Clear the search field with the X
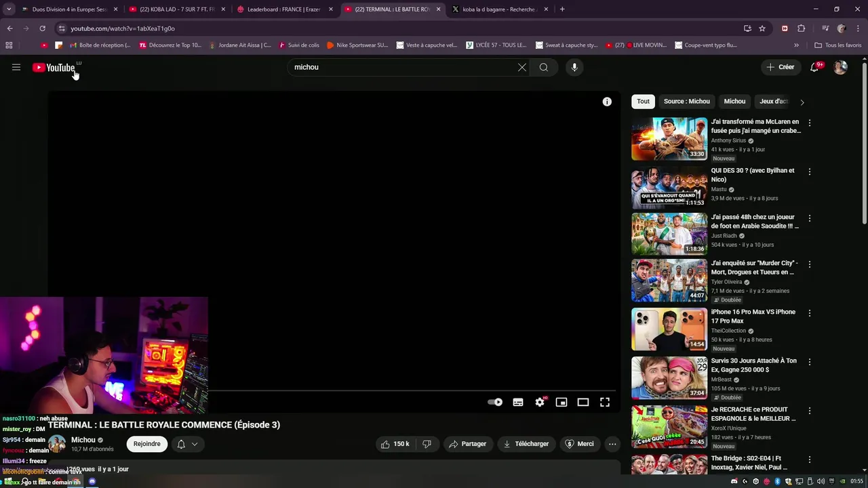 pos(522,67)
